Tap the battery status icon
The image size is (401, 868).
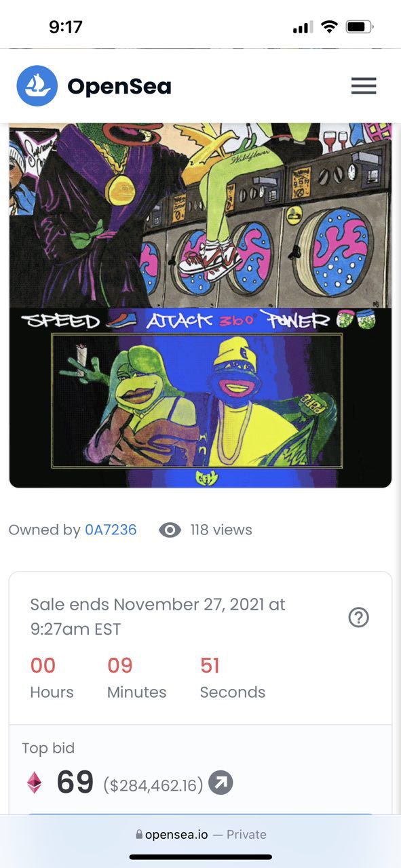click(x=360, y=27)
